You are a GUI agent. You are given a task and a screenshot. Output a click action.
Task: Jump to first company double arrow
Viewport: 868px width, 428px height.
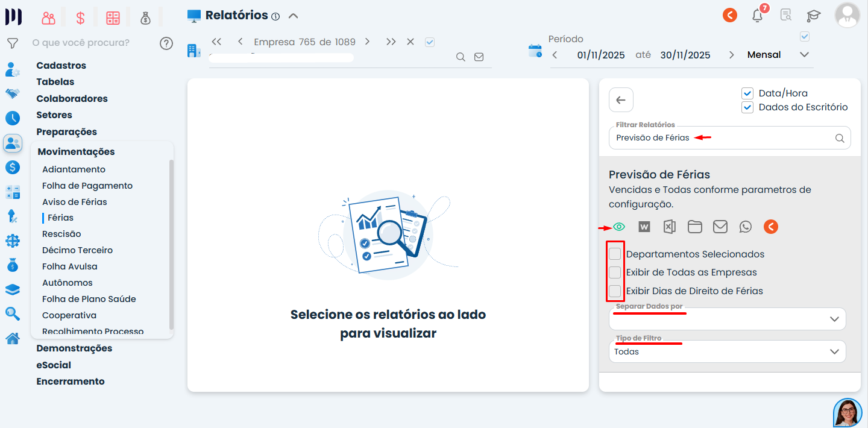(217, 42)
